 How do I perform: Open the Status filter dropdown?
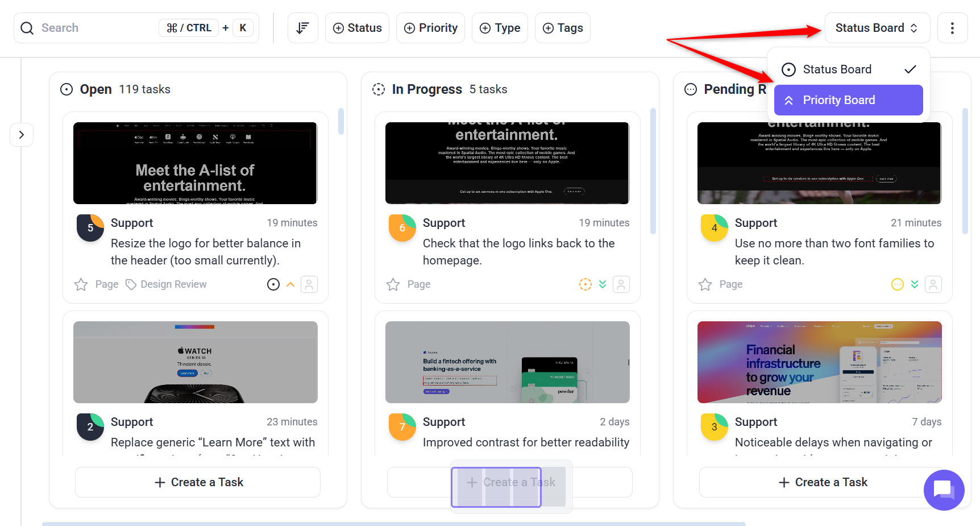pyautogui.click(x=357, y=28)
